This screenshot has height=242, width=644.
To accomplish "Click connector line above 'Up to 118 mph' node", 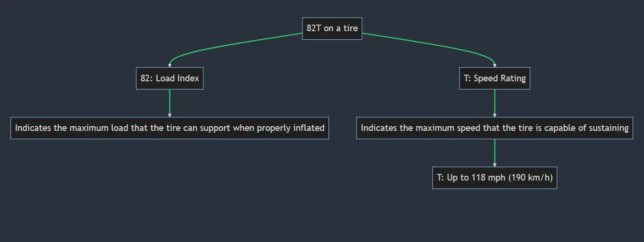I will point(494,151).
